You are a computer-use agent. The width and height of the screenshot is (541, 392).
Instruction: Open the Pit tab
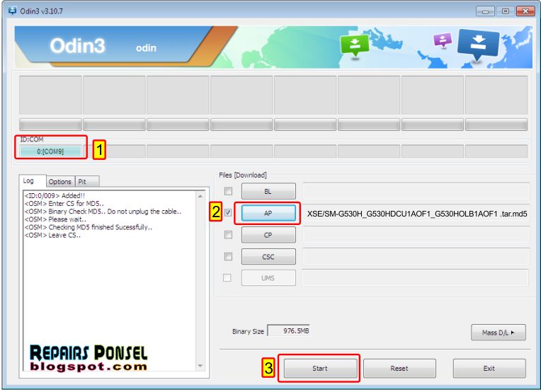click(87, 181)
